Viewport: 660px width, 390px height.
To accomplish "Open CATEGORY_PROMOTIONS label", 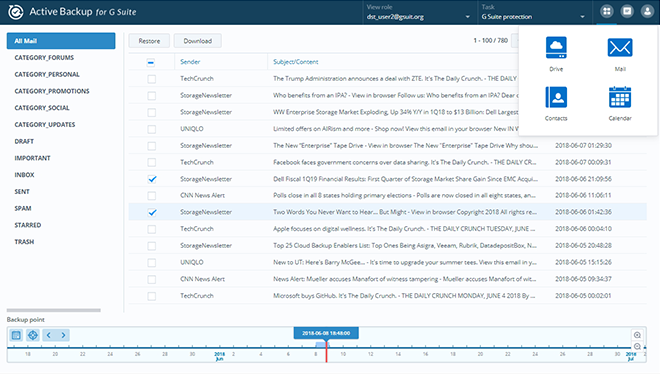I will click(x=52, y=91).
